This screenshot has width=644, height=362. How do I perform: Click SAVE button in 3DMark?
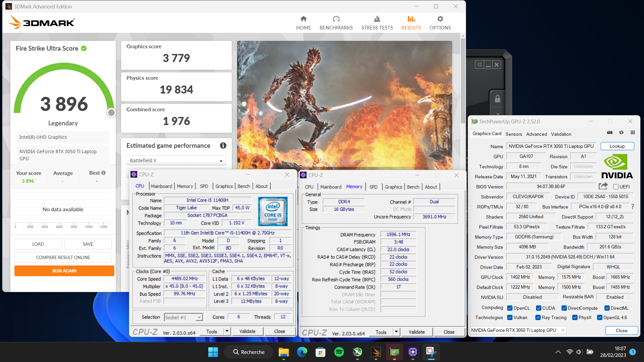click(x=88, y=244)
